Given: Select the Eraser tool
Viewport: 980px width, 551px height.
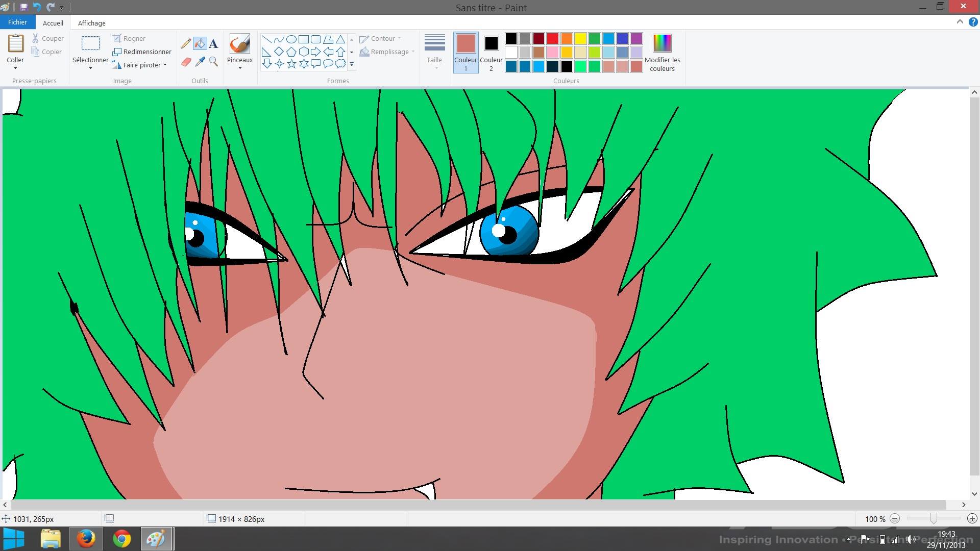Looking at the screenshot, I should coord(186,62).
